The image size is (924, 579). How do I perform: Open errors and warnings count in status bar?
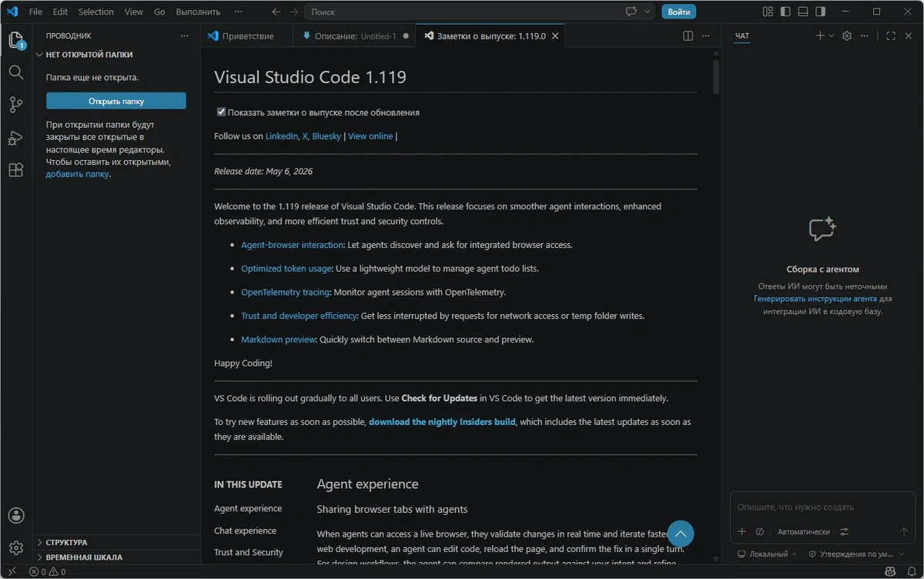(47, 571)
